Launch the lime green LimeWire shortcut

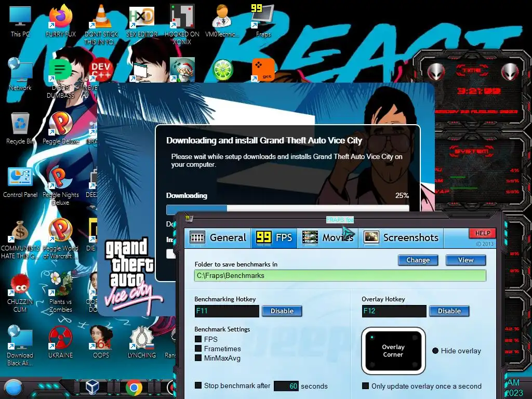222,70
